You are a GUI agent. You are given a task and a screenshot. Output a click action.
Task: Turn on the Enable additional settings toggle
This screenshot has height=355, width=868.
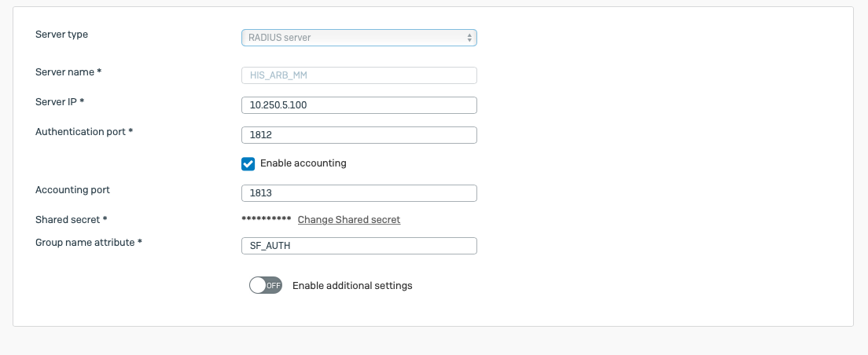click(265, 286)
